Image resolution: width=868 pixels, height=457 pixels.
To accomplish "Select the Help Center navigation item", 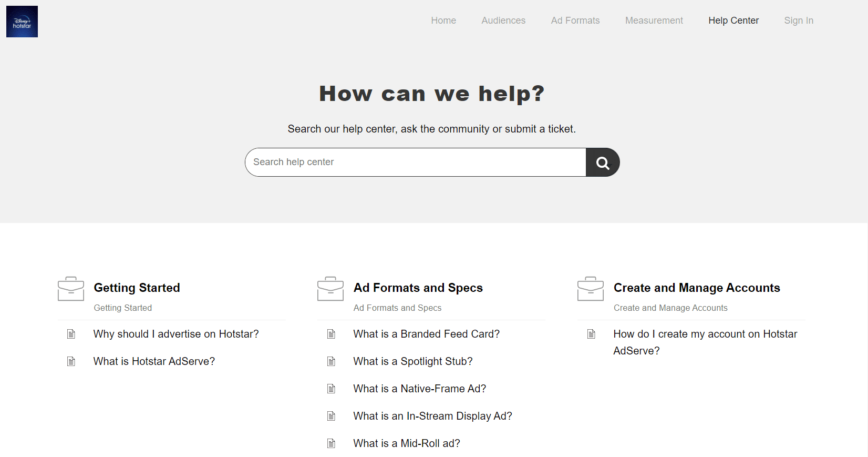I will (733, 21).
